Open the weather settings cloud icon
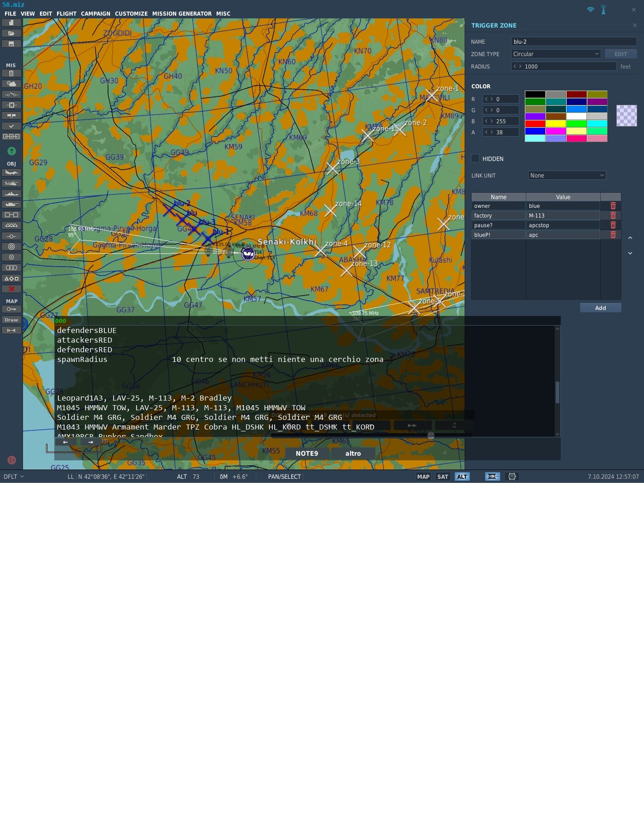 11,84
